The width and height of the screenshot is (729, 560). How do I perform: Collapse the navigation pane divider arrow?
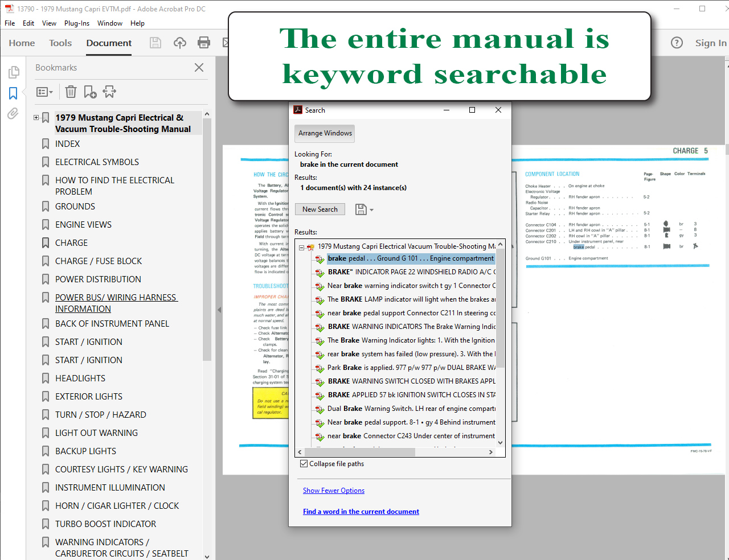coord(219,310)
